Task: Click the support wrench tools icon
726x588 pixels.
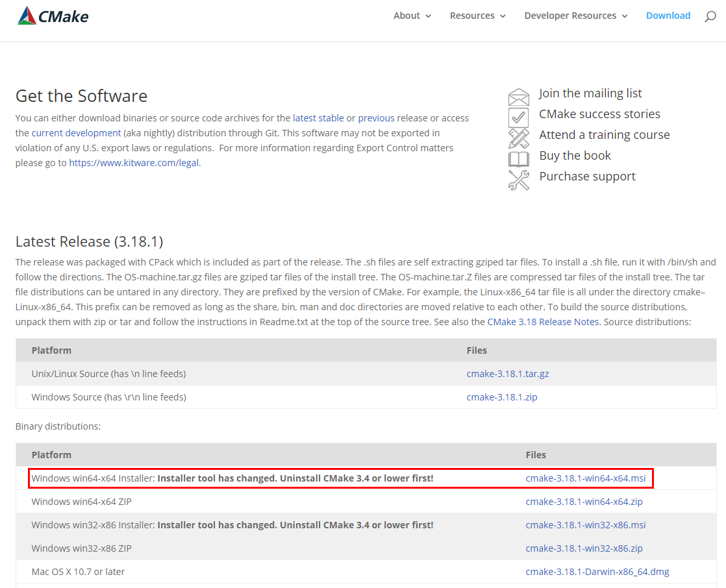Action: coord(519,180)
